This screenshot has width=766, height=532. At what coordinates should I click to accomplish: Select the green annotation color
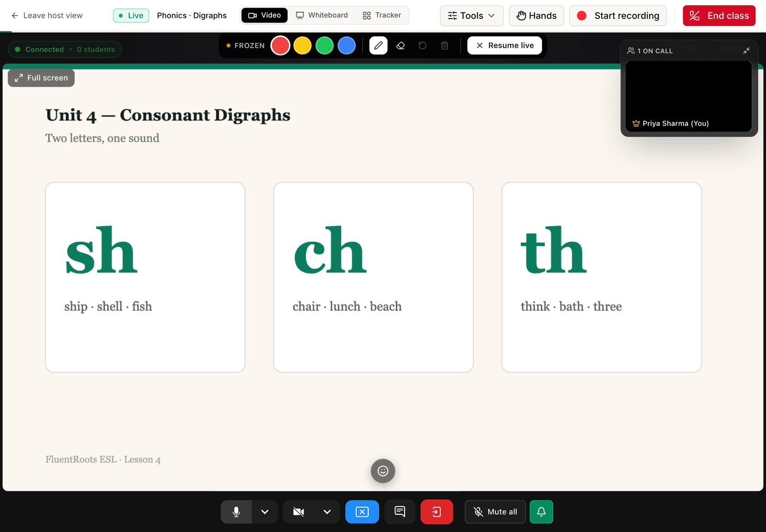point(325,45)
